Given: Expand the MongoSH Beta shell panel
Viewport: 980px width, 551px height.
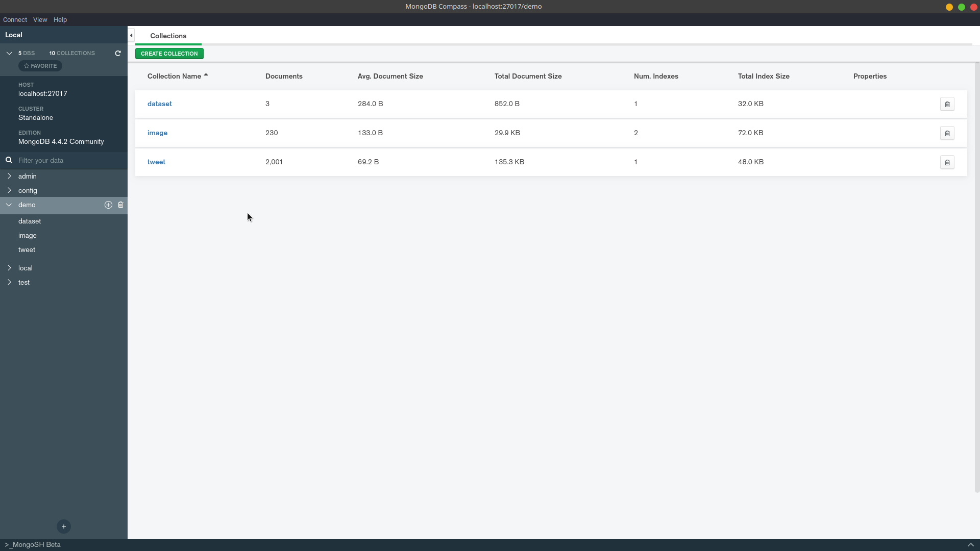Looking at the screenshot, I should click(970, 544).
